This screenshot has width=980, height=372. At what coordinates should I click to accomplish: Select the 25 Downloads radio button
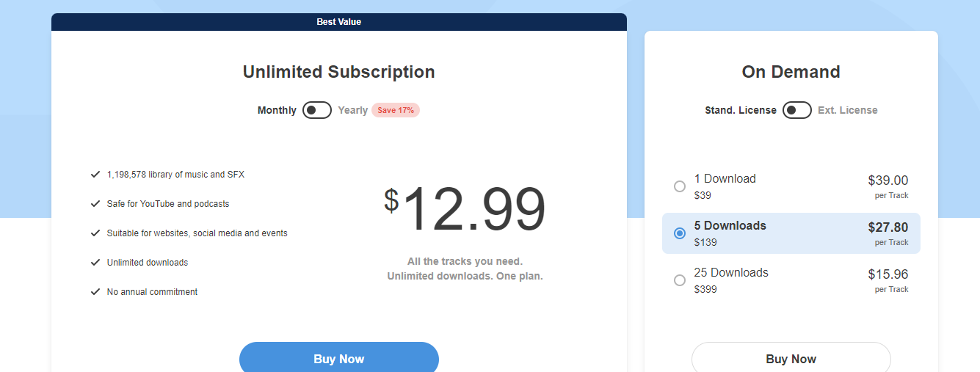(x=680, y=280)
